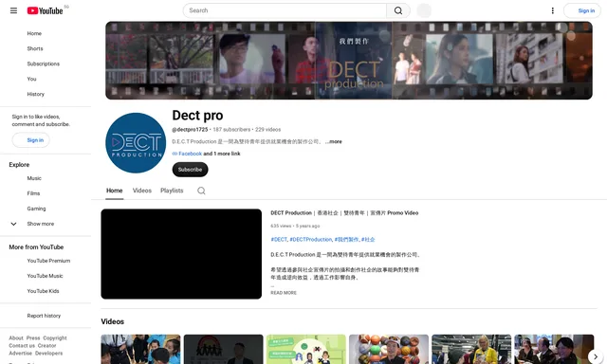The width and height of the screenshot is (607, 364).
Task: Click 'and 1 more link' text
Action: click(x=222, y=154)
